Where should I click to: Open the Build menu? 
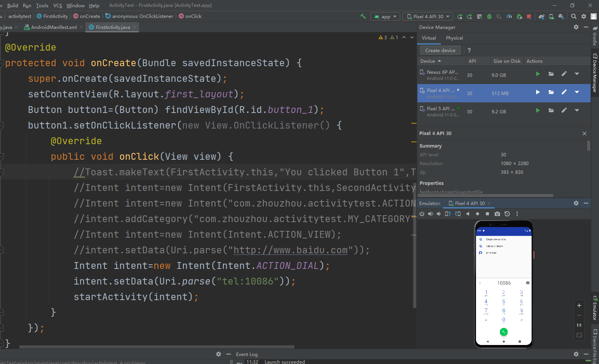click(x=13, y=5)
